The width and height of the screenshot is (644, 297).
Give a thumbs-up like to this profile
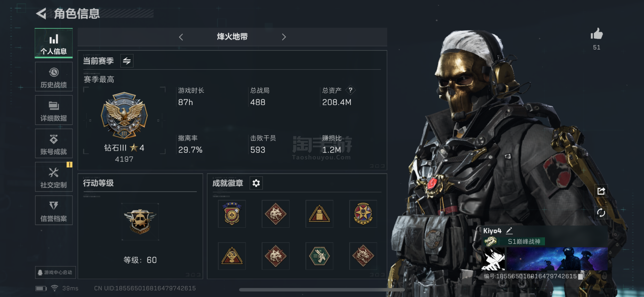597,34
